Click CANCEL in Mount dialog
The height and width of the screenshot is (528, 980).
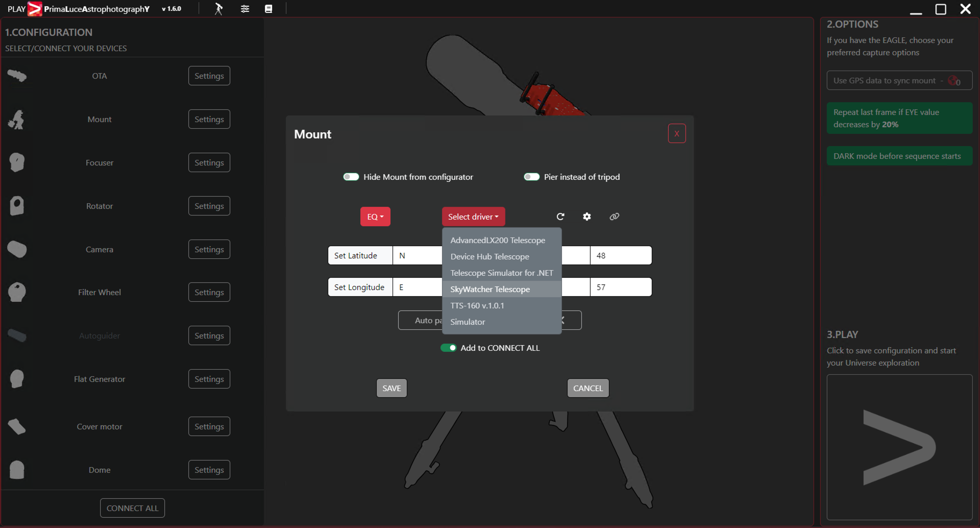click(x=588, y=388)
